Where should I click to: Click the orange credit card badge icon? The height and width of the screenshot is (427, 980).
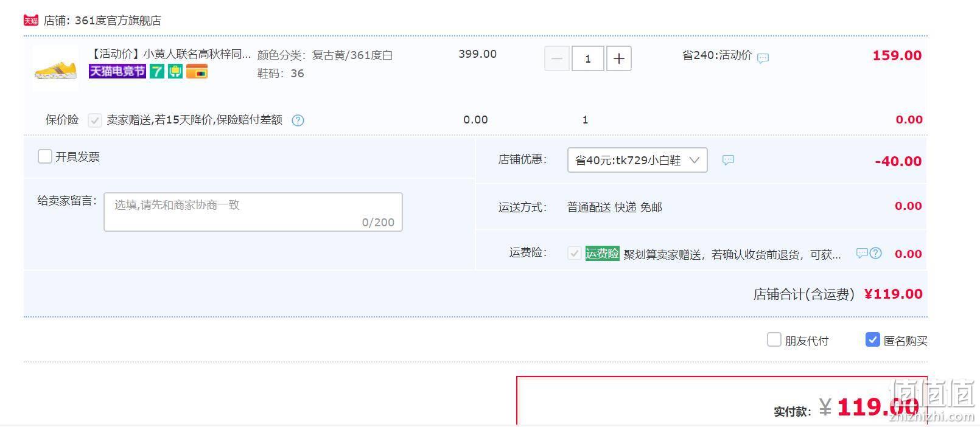[197, 72]
